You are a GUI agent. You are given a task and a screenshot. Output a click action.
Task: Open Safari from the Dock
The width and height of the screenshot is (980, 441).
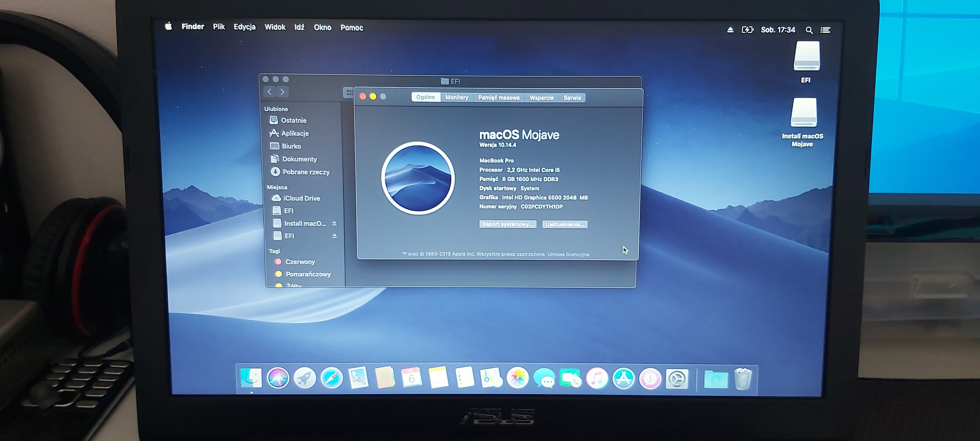pos(331,378)
